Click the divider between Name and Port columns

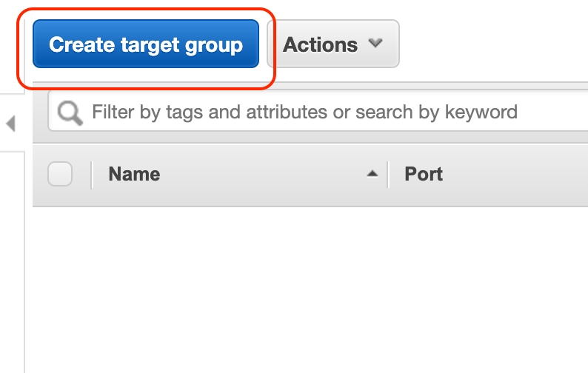[389, 175]
